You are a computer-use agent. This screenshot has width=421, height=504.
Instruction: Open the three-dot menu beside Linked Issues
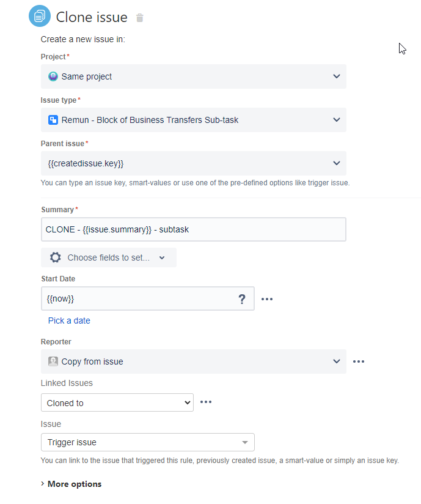click(x=206, y=402)
